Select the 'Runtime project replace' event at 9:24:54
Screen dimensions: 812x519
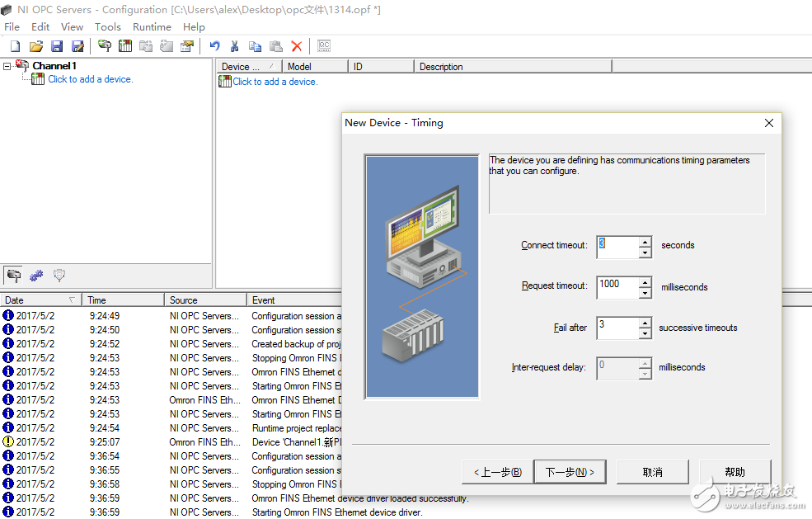tap(297, 427)
